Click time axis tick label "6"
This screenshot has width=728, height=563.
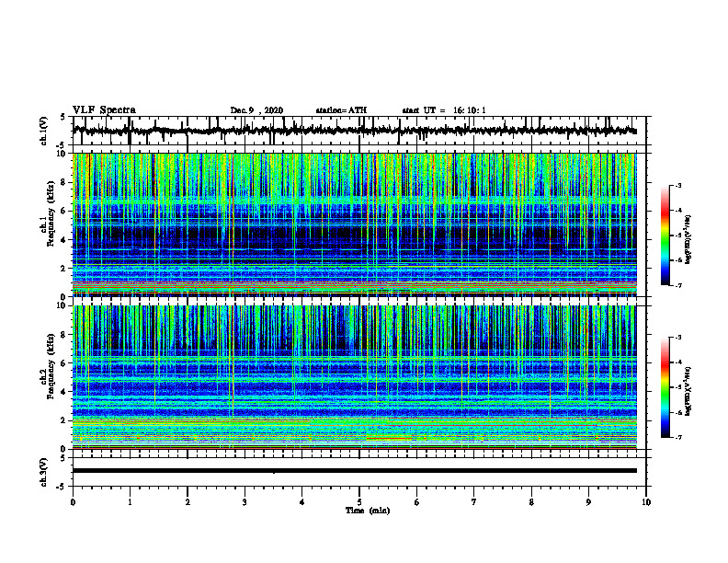[416, 502]
